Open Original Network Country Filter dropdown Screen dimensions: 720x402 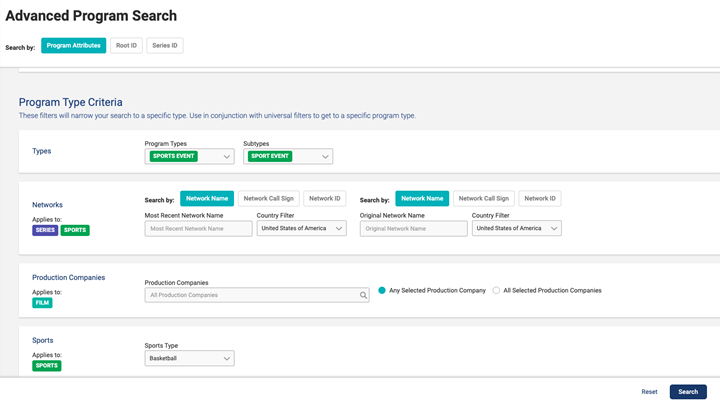[516, 228]
